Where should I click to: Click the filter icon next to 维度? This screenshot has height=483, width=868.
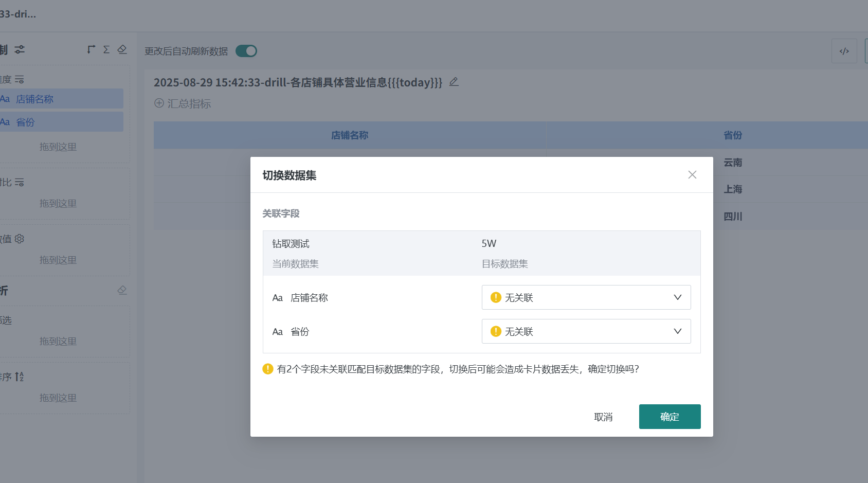point(19,79)
